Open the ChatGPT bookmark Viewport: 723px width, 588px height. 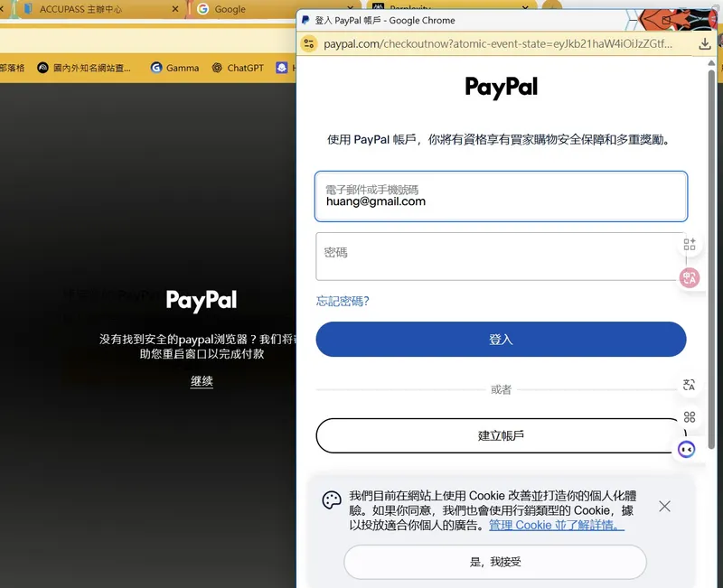238,68
